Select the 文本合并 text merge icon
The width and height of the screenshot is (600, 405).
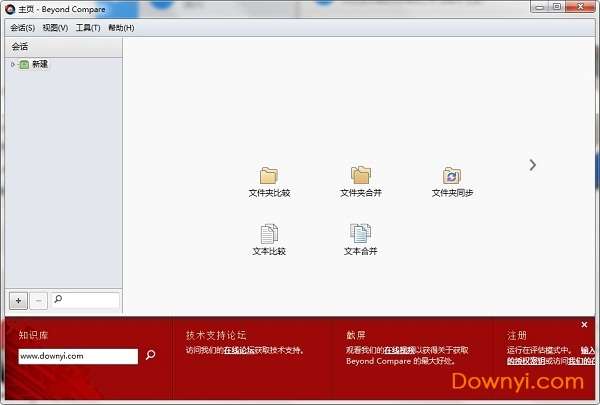pos(360,235)
